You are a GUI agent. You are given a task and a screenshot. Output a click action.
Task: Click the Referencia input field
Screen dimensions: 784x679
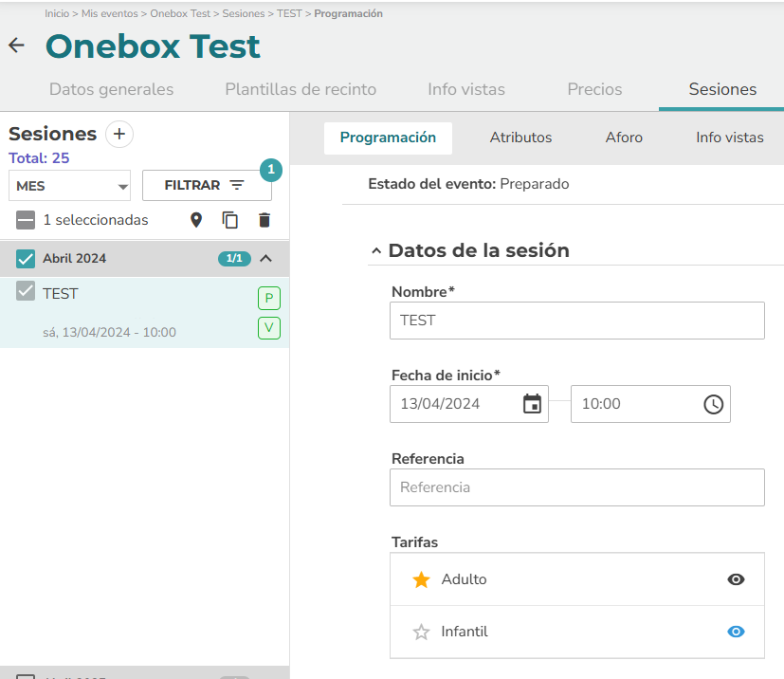point(577,487)
